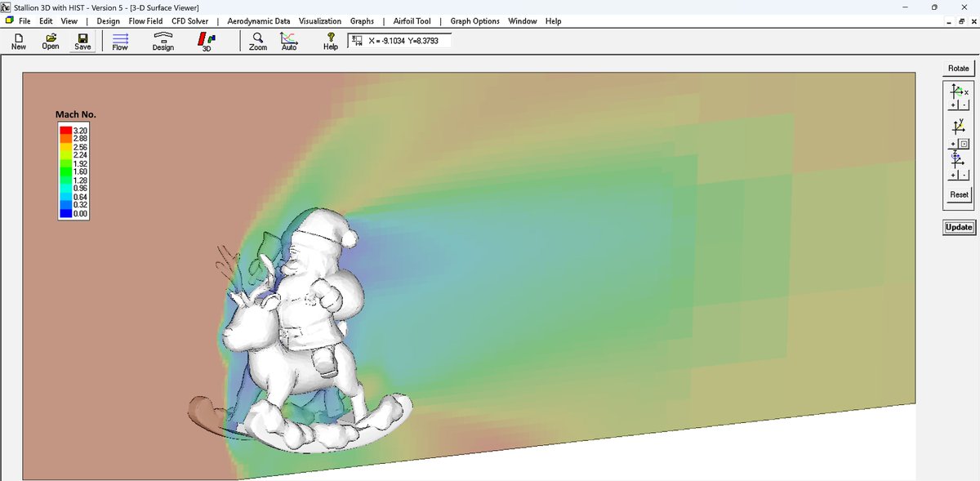
Task: Decrease z-axis rotation with minus
Action: pos(964,176)
